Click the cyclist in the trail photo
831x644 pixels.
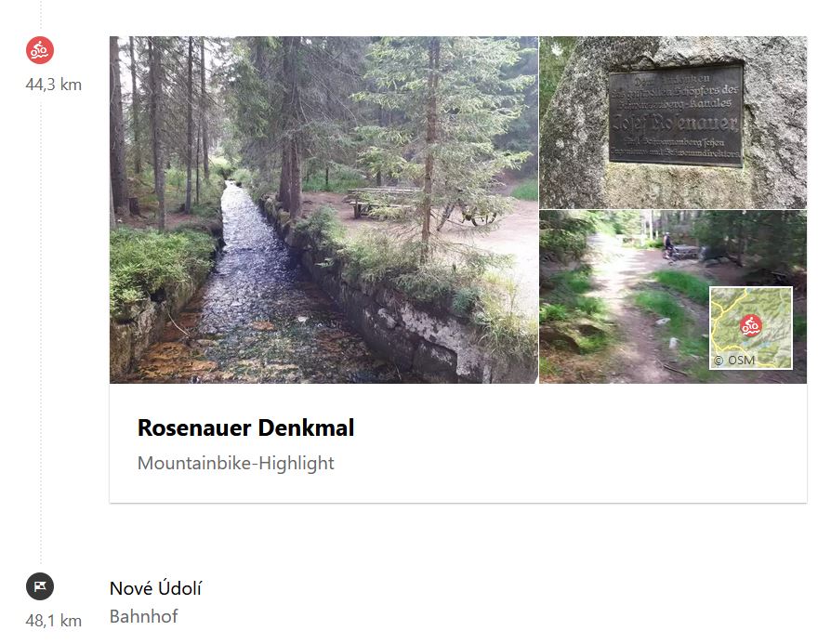(x=669, y=246)
